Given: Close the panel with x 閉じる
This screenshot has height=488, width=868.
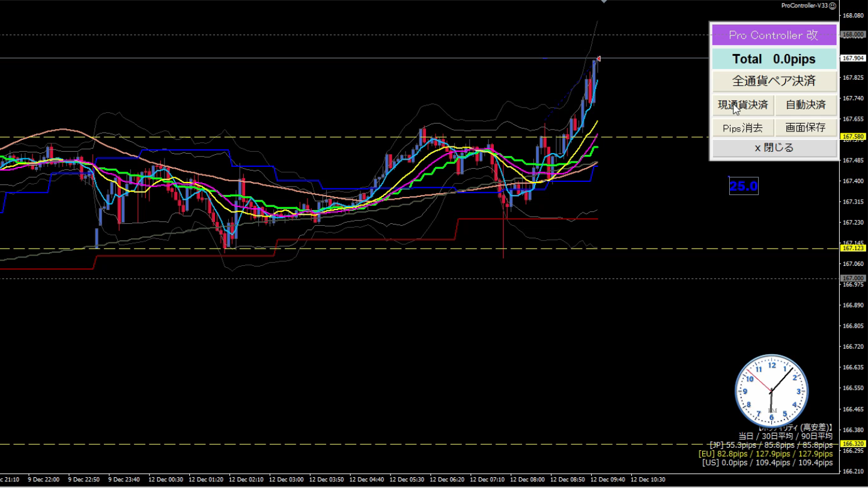Looking at the screenshot, I should [774, 148].
